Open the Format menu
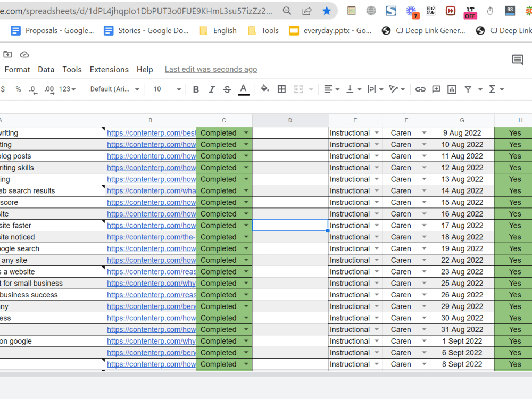Screen dimensions: 532x399 click(17, 70)
